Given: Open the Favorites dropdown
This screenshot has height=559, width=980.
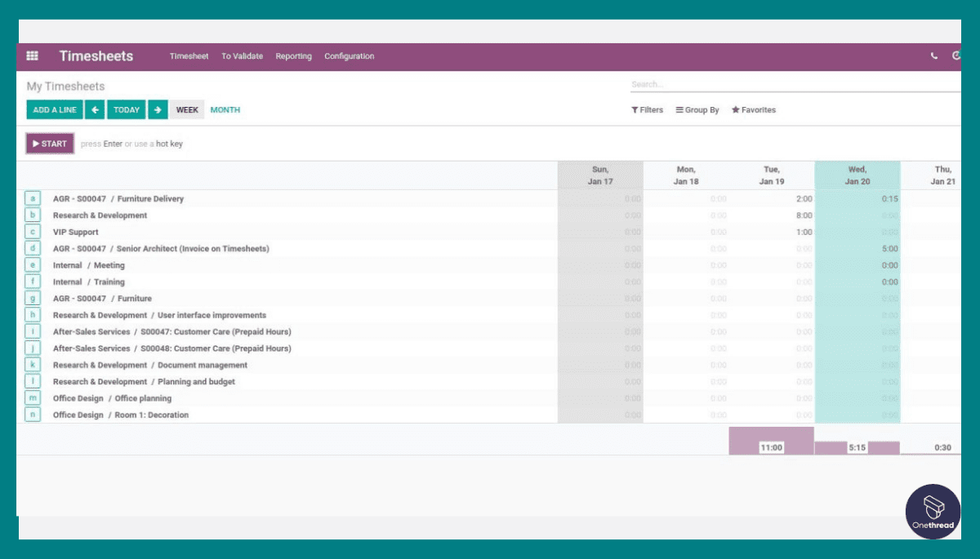Looking at the screenshot, I should pos(753,109).
